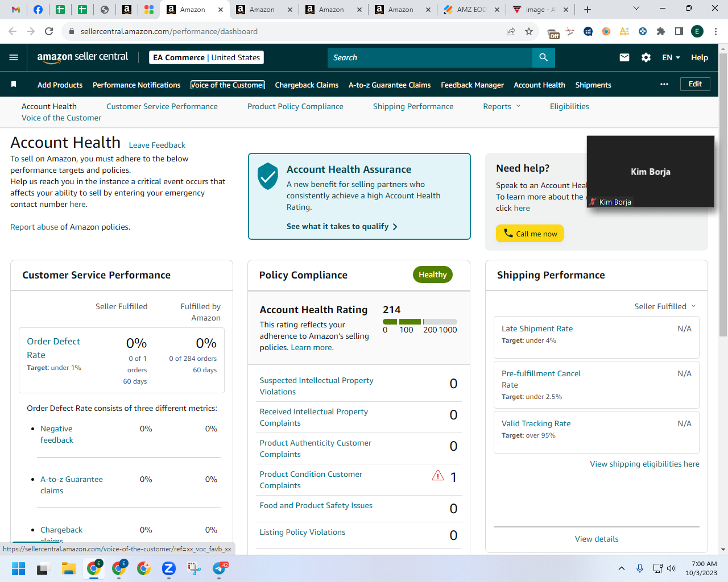Click the Help link in the header
Image resolution: width=728 pixels, height=582 pixels.
(700, 57)
